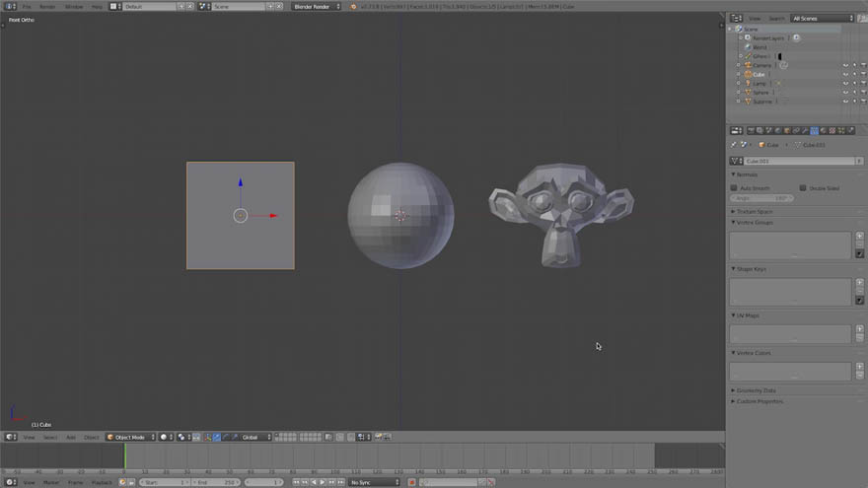
Task: Expand the Lamp item in the outliner
Action: 739,84
